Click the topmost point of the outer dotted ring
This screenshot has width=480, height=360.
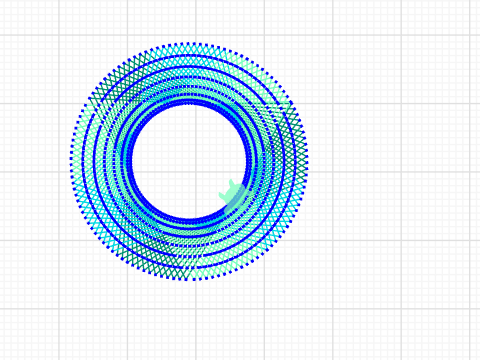pos(189,43)
